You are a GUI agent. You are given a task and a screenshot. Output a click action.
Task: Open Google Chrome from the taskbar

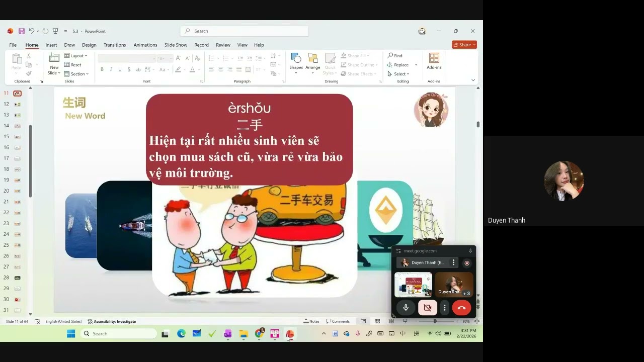click(x=259, y=333)
